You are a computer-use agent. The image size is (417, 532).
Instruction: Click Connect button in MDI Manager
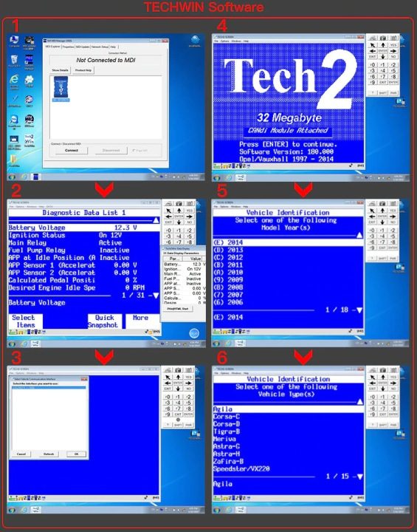tap(71, 150)
